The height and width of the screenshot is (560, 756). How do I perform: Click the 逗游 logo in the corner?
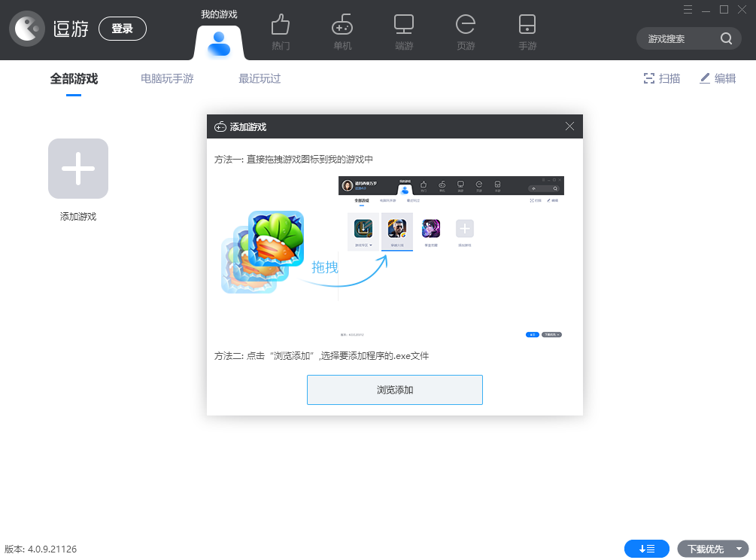tap(27, 27)
